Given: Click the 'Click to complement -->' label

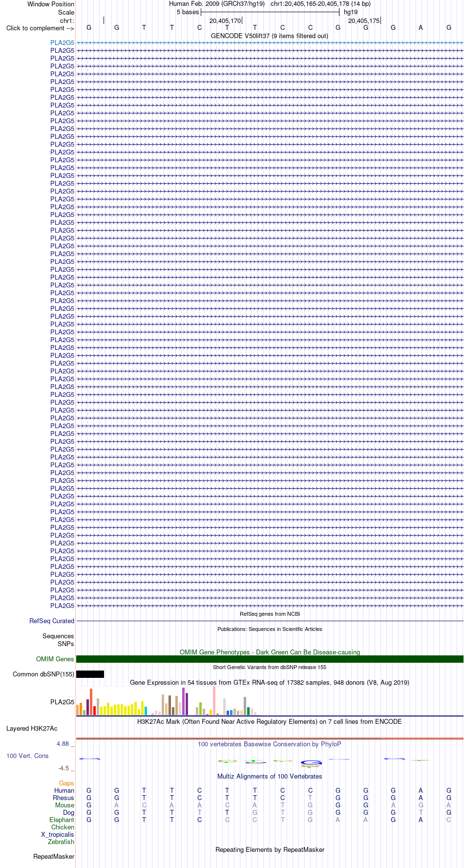Looking at the screenshot, I should coord(40,28).
